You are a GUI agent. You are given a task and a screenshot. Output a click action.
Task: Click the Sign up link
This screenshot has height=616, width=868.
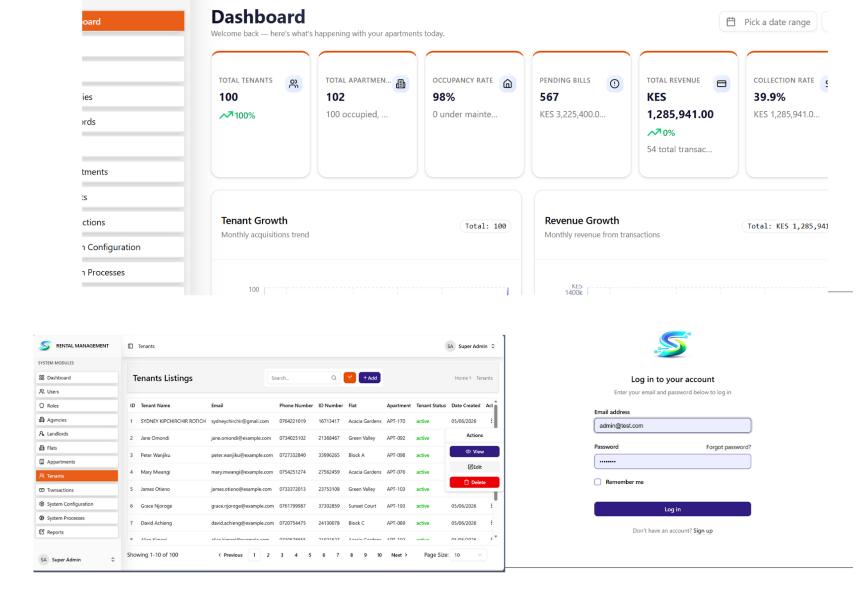[703, 531]
